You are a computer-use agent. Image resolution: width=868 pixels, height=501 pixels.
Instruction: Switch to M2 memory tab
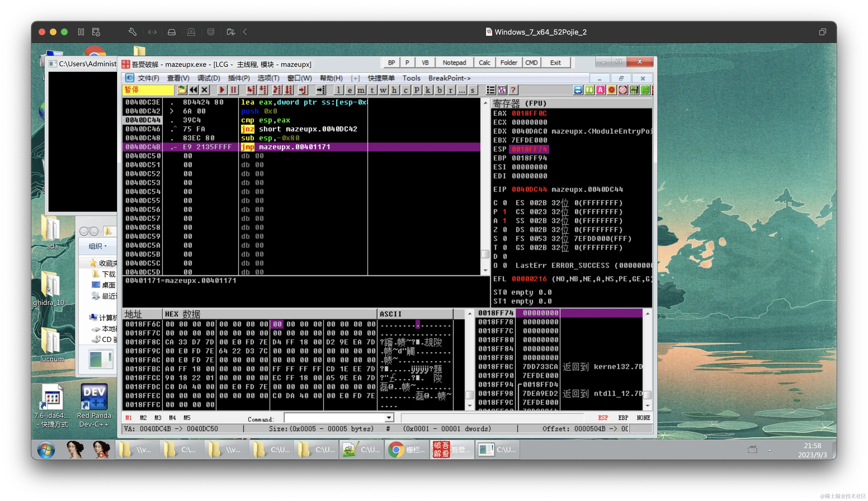pyautogui.click(x=143, y=418)
